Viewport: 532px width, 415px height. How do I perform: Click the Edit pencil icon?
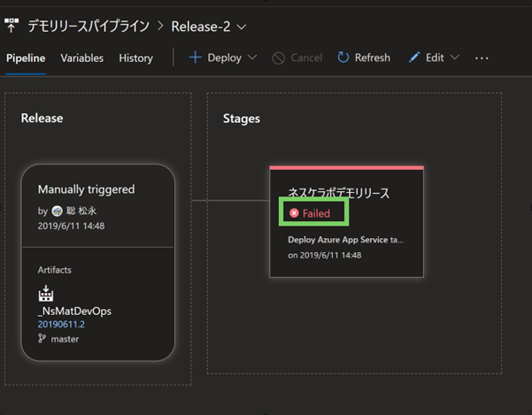[x=414, y=58]
